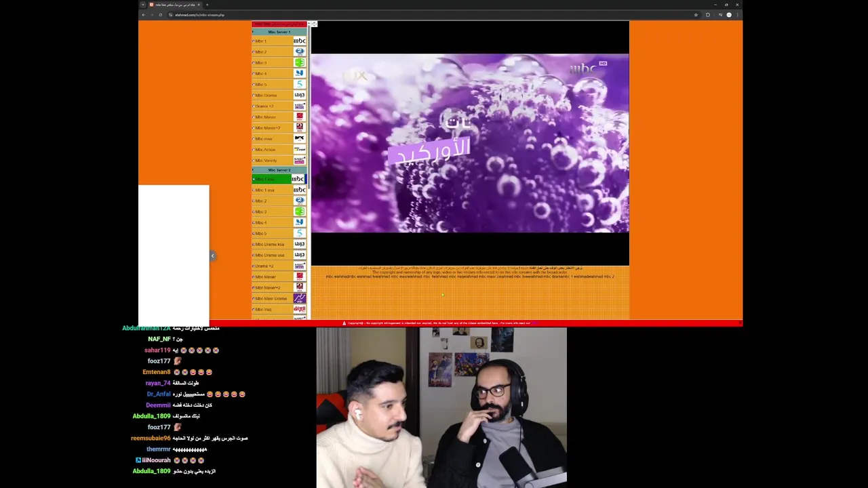868x488 pixels.
Task: Click the side panel collapse arrow
Action: pyautogui.click(x=212, y=256)
